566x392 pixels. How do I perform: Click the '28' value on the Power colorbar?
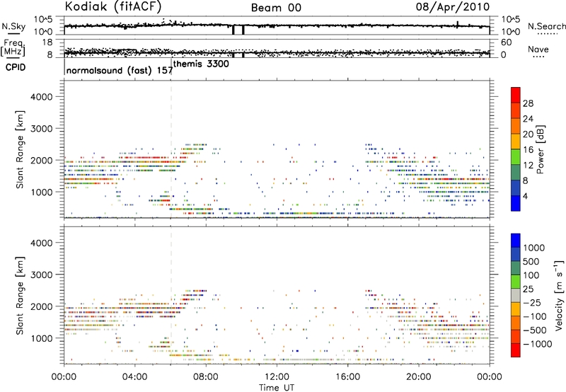tap(528, 103)
